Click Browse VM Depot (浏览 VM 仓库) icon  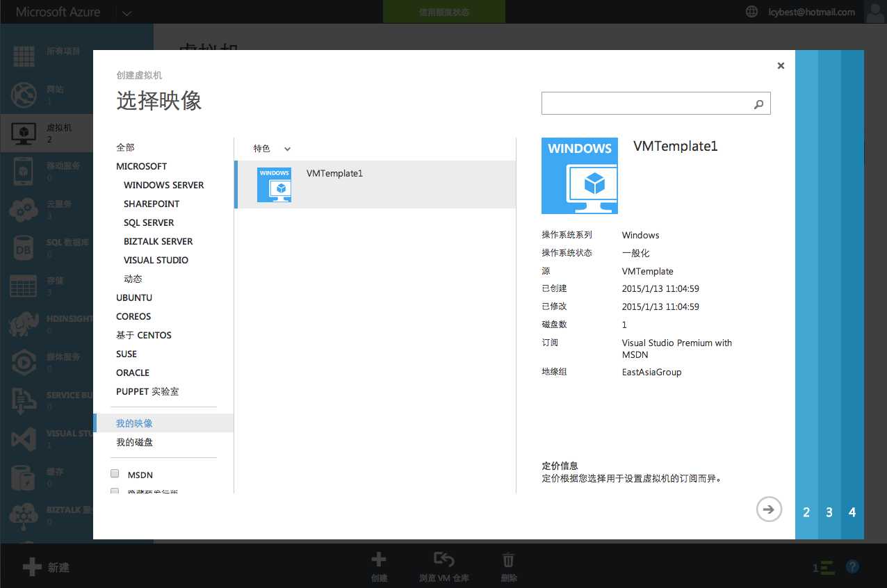coord(443,560)
